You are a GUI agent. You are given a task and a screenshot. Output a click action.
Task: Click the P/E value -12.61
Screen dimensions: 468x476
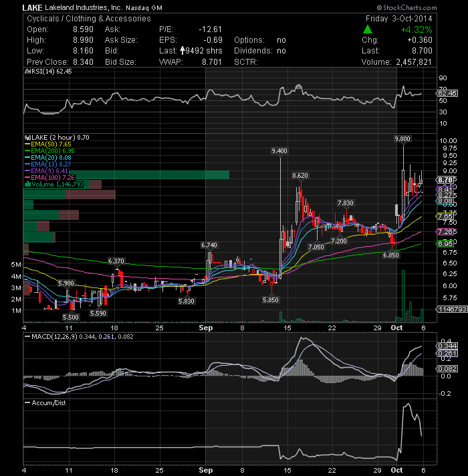[x=211, y=29]
